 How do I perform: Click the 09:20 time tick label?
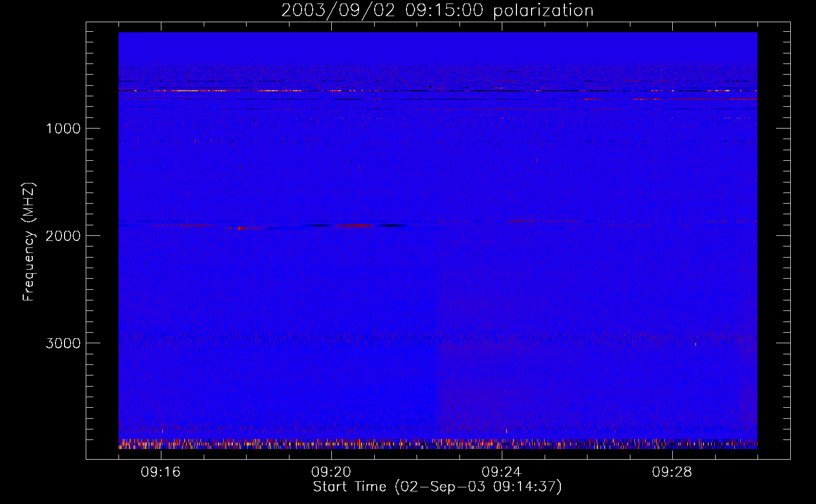(331, 472)
